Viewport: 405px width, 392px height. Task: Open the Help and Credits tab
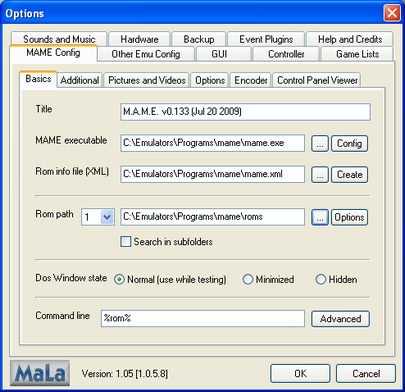click(350, 39)
